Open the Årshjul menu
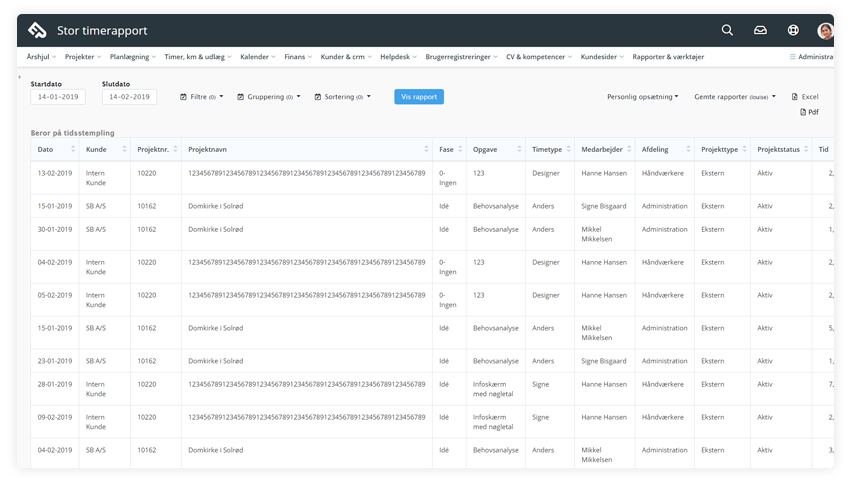This screenshot has width=850, height=482. click(x=41, y=57)
